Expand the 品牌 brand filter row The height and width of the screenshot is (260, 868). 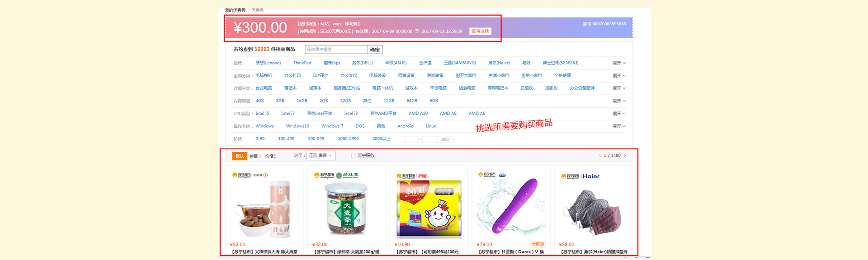[x=619, y=63]
